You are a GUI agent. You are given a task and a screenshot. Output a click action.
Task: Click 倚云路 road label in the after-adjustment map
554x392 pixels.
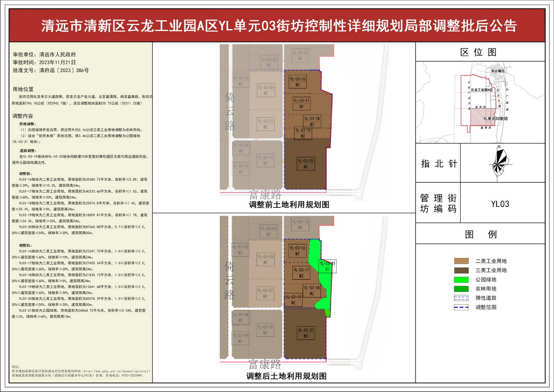[x=230, y=280]
